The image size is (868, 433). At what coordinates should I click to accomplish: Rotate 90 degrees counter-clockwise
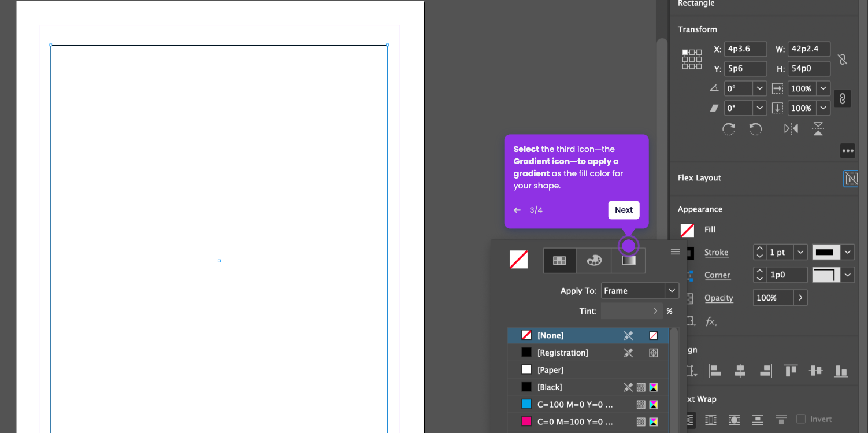pos(755,129)
